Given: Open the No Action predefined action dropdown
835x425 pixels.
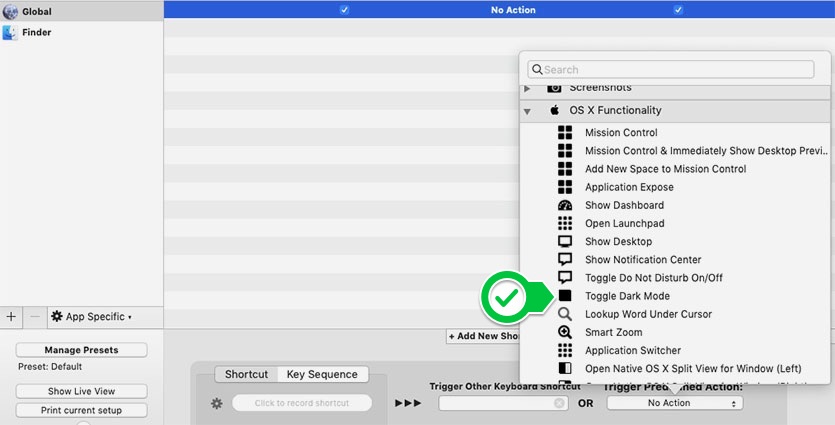Looking at the screenshot, I should coord(675,403).
